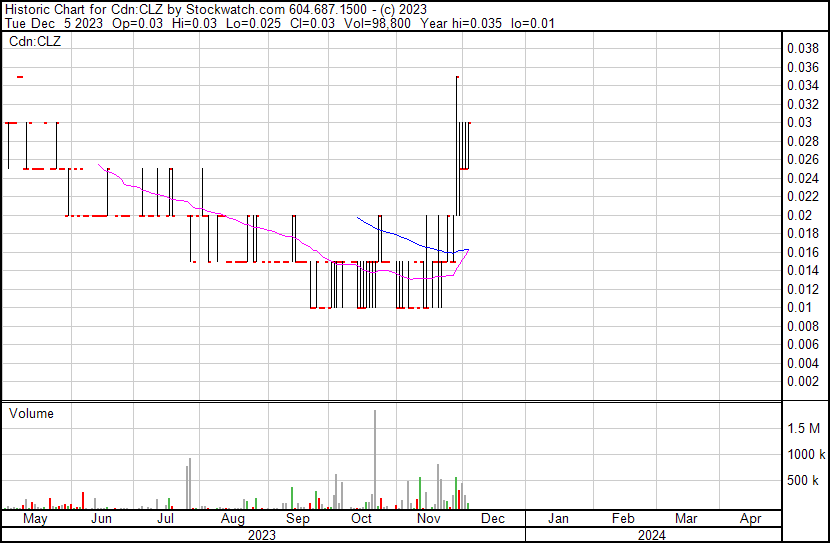The image size is (830, 543).
Task: Select the 0.036 price axis label
Action: point(802,67)
